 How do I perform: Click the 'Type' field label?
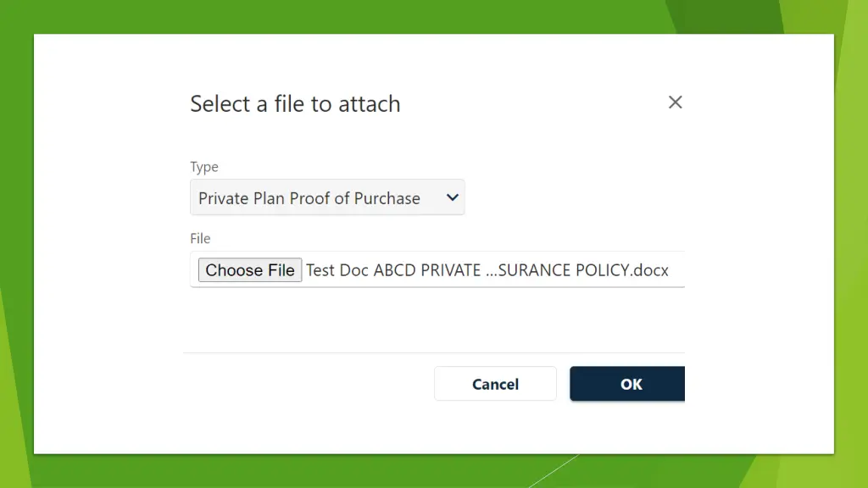[x=204, y=167]
